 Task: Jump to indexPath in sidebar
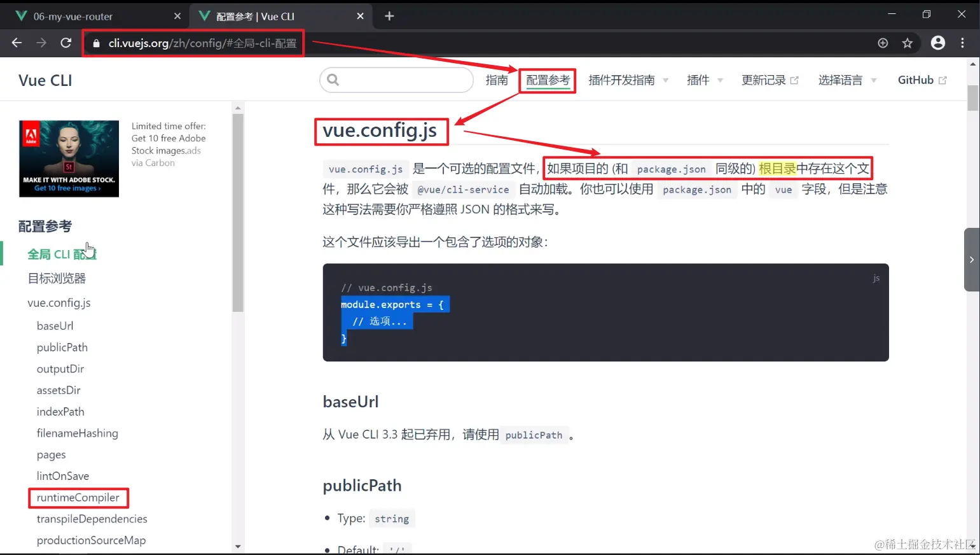[60, 412]
